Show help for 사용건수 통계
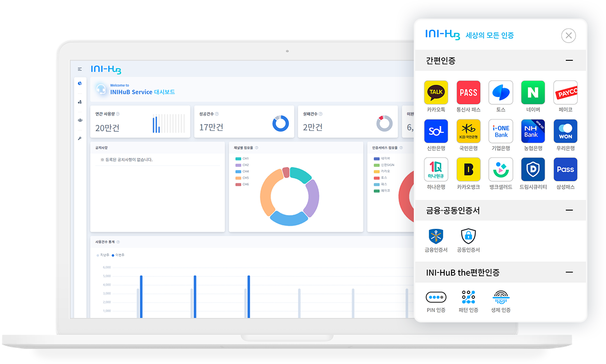This screenshot has height=364, width=606. [118, 242]
